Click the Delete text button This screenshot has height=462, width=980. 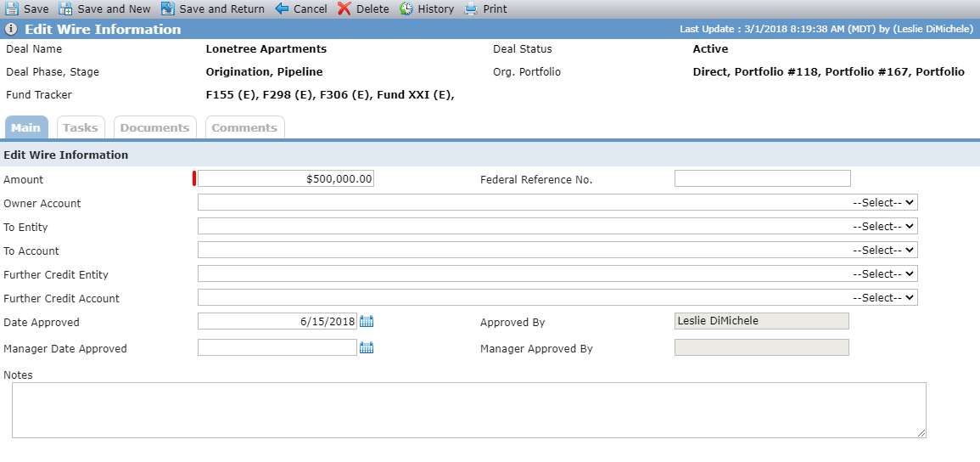[372, 8]
